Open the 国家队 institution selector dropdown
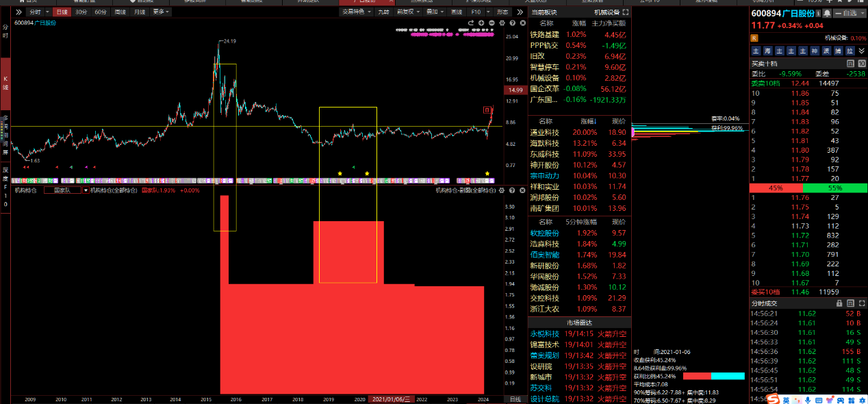868x404 pixels. pyautogui.click(x=86, y=190)
